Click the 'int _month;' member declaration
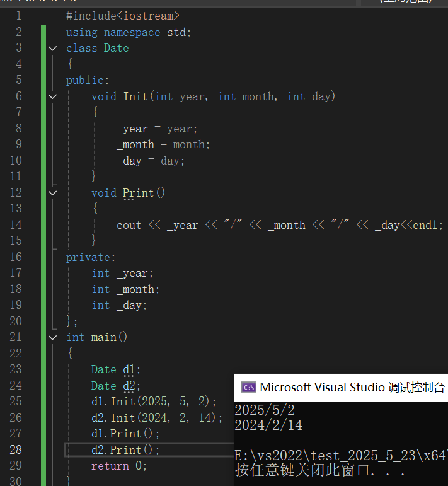The width and height of the screenshot is (448, 486). (125, 289)
